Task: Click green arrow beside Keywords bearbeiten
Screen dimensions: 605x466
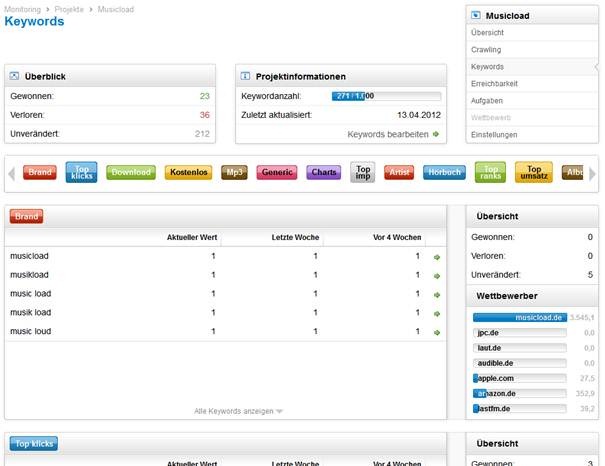Action: tap(436, 134)
